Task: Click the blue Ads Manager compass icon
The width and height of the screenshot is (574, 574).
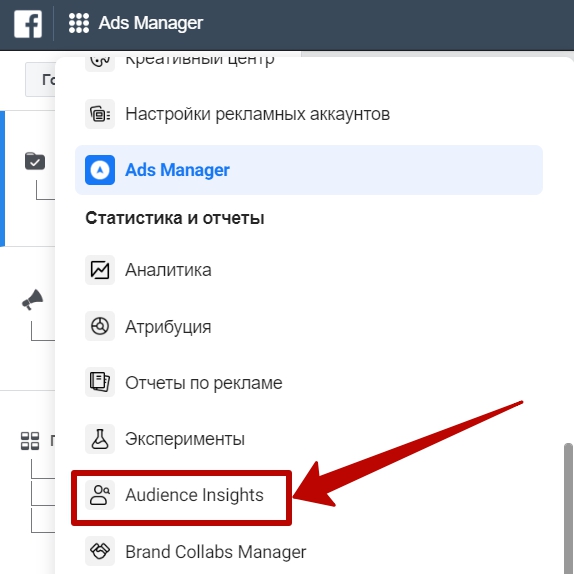Action: tap(100, 170)
